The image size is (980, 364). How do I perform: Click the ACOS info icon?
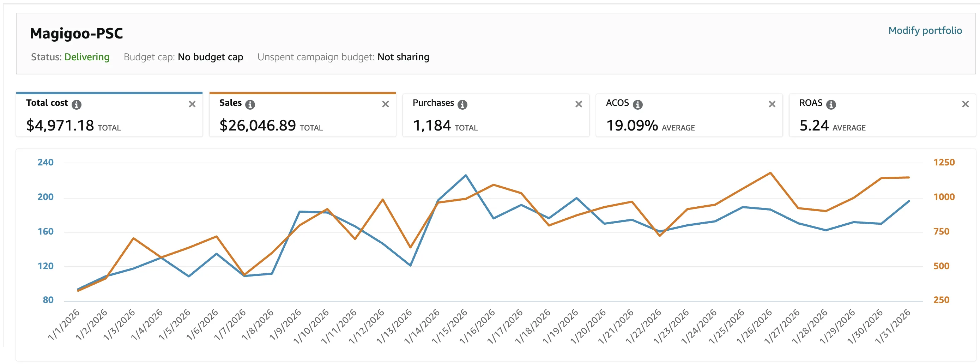637,105
